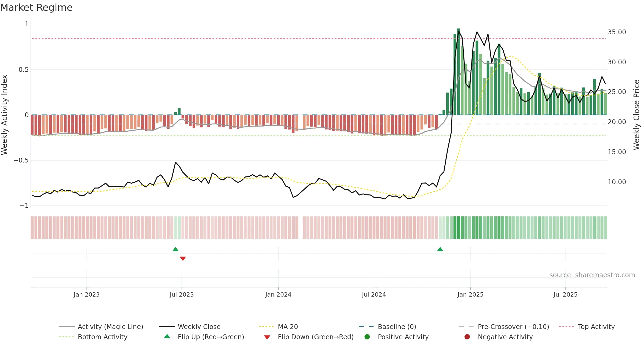Click the gap in the regime strip after Jan 2024
Image resolution: width=644 pixels, height=362 pixels.
click(301, 228)
